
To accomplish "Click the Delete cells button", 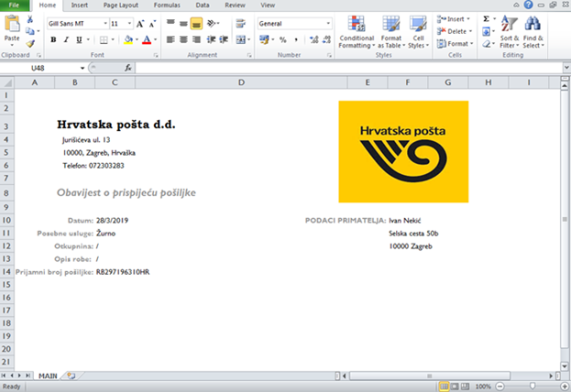I will click(x=454, y=31).
